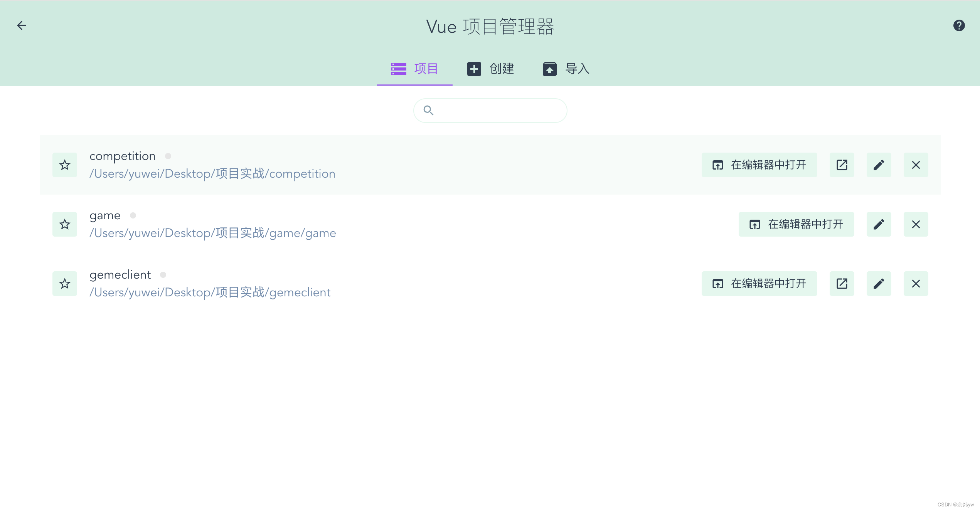Remove competition project with X icon

pos(916,165)
